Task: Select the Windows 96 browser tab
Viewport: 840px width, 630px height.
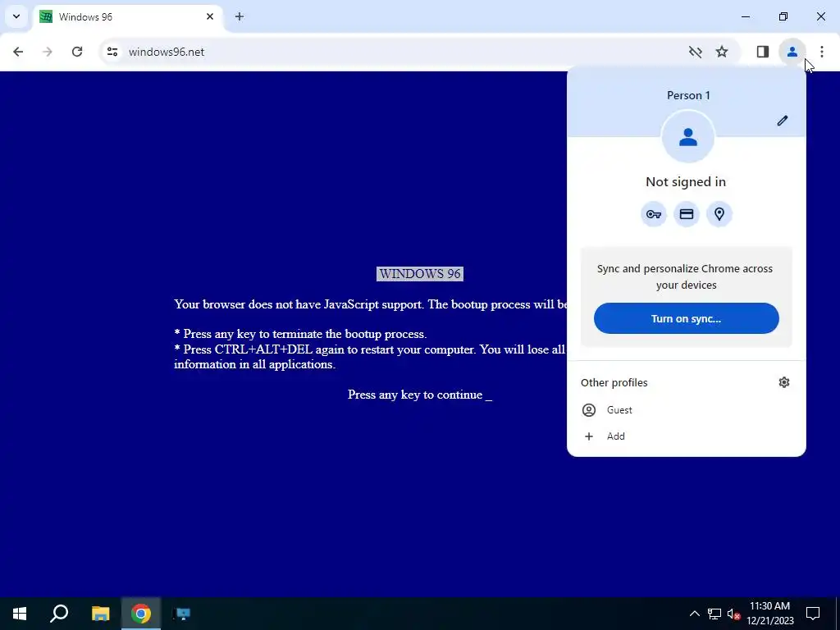Action: [129, 16]
